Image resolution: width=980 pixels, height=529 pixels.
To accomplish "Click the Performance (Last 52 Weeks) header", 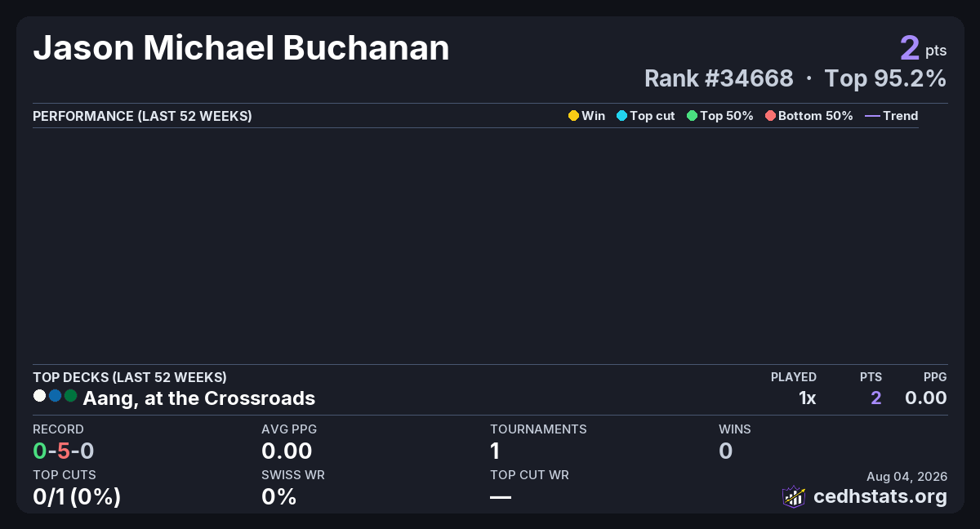I will coord(142,116).
